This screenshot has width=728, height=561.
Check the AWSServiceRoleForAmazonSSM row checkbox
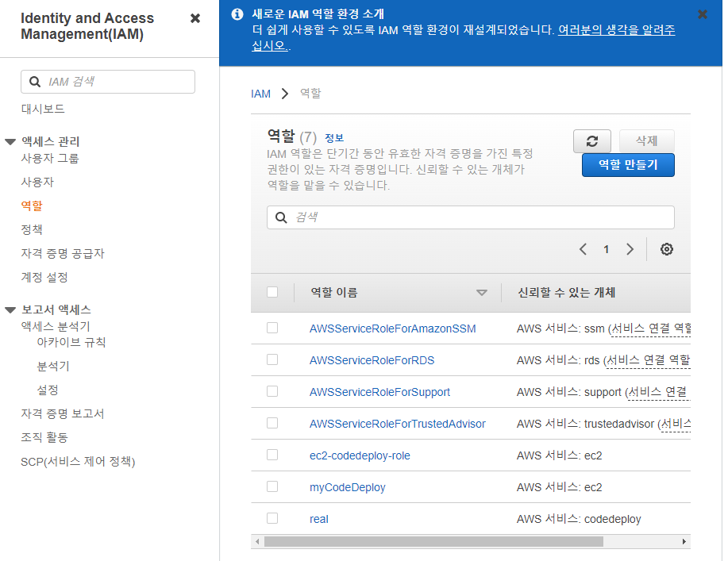point(272,328)
